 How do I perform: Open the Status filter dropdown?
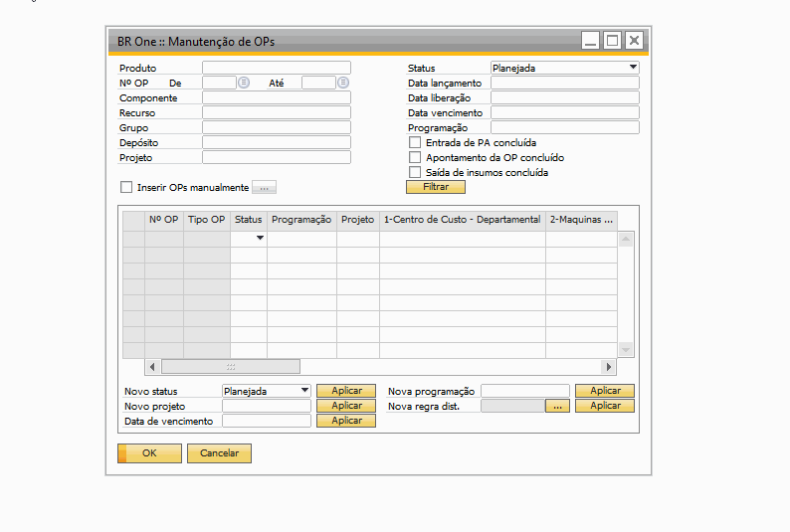[633, 69]
